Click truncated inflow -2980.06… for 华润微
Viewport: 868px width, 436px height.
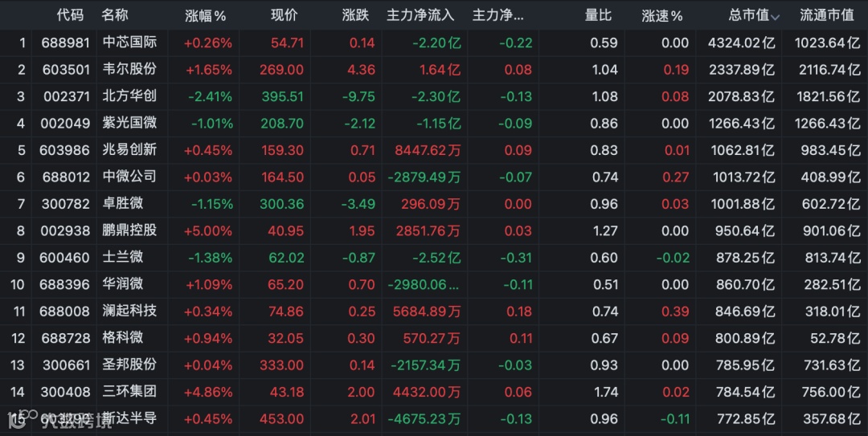[424, 284]
